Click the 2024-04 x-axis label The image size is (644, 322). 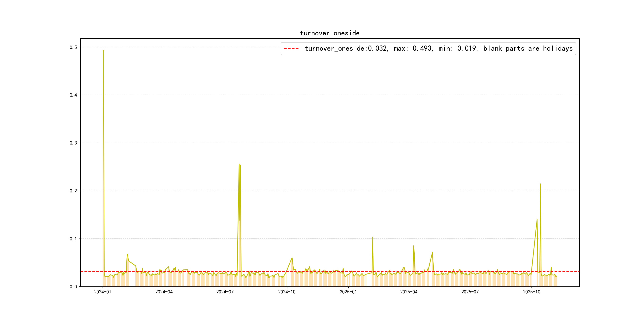(164, 292)
